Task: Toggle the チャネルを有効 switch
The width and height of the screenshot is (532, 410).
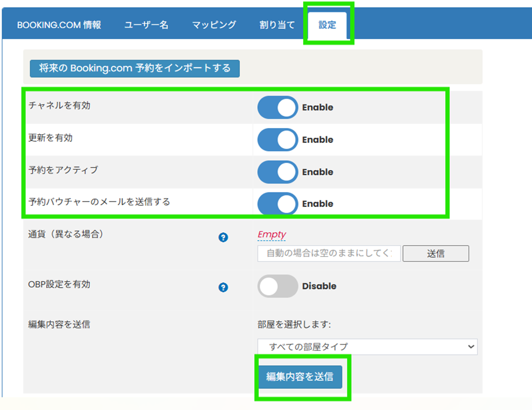Action: point(278,108)
